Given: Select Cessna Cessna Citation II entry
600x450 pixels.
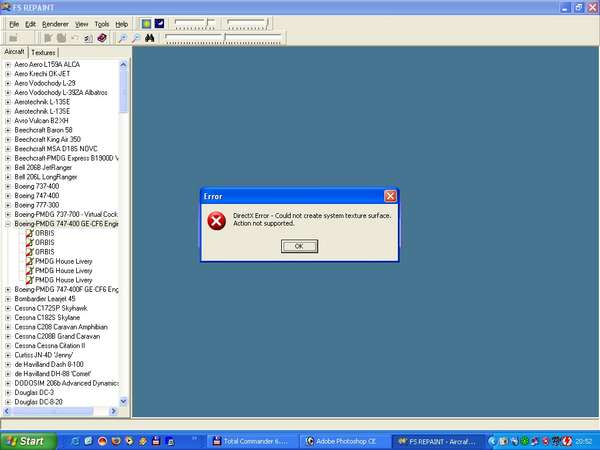Looking at the screenshot, I should (50, 346).
